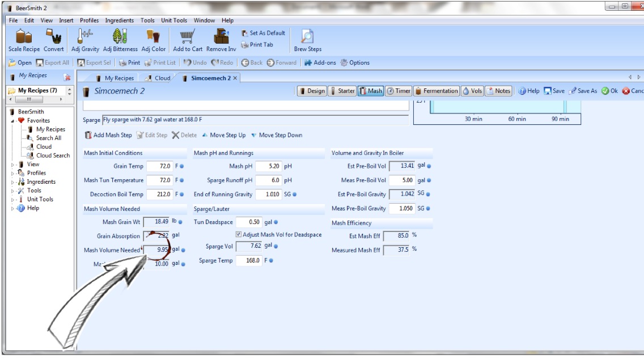644x363 pixels.
Task: Click the Mash pH input field
Action: pyautogui.click(x=267, y=167)
